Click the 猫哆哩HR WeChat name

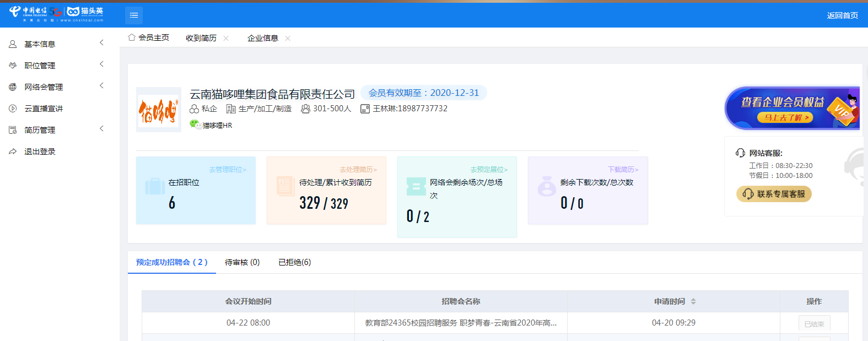(x=217, y=126)
